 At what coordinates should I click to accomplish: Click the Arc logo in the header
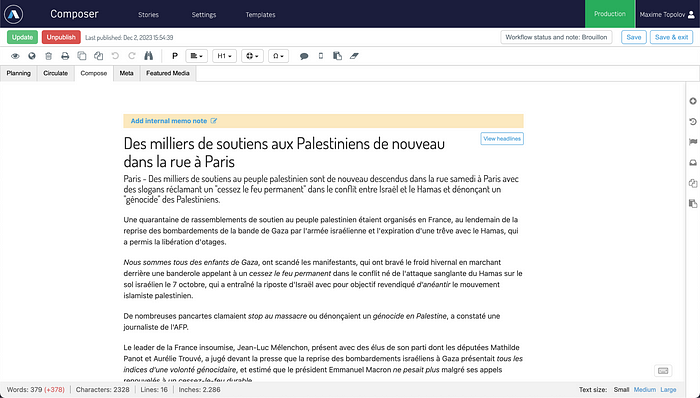tap(13, 14)
